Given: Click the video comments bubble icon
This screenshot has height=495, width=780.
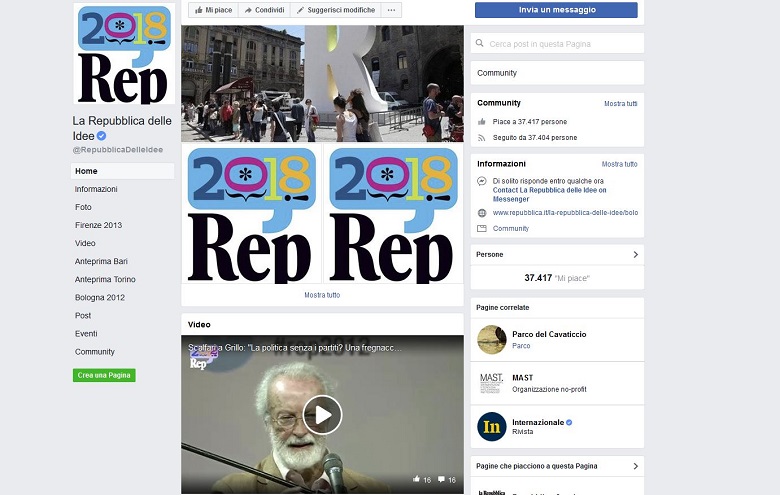Looking at the screenshot, I should point(441,479).
